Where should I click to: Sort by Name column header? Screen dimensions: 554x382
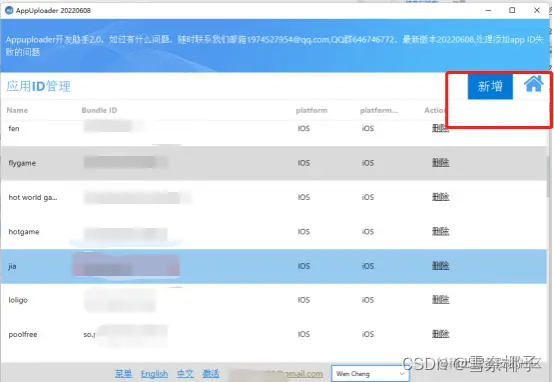17,110
